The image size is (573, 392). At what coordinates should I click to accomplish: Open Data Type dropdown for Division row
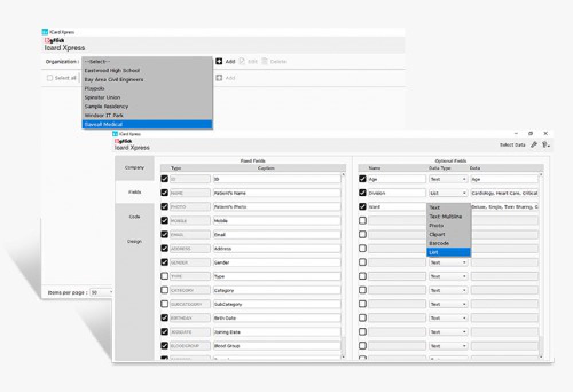click(x=448, y=193)
